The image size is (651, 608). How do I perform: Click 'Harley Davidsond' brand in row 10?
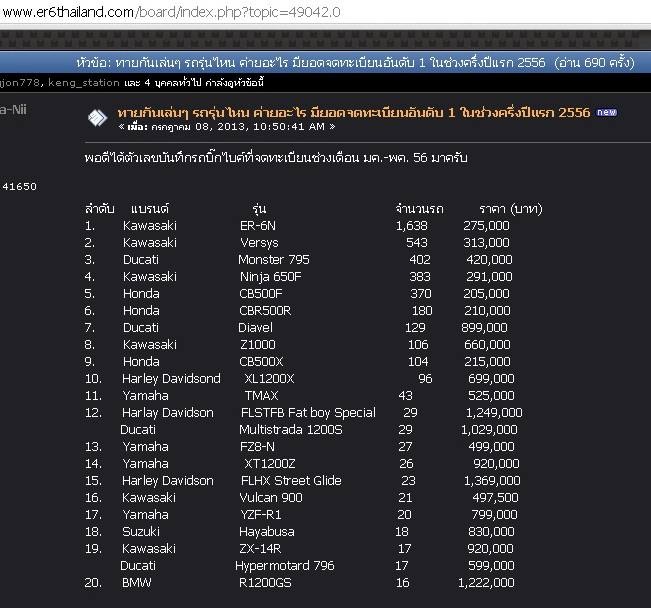(x=171, y=379)
